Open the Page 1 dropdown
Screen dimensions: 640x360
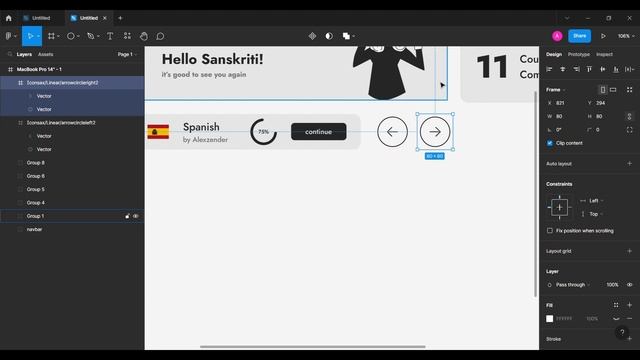click(x=127, y=54)
